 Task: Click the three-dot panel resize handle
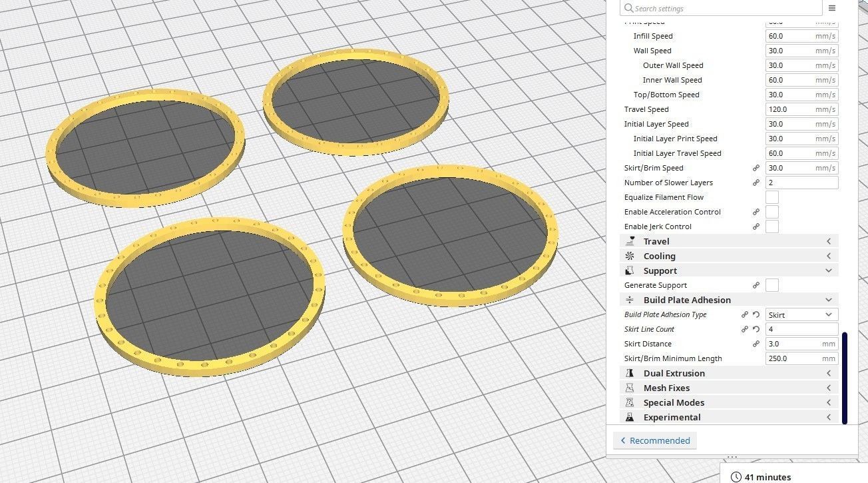(x=732, y=457)
